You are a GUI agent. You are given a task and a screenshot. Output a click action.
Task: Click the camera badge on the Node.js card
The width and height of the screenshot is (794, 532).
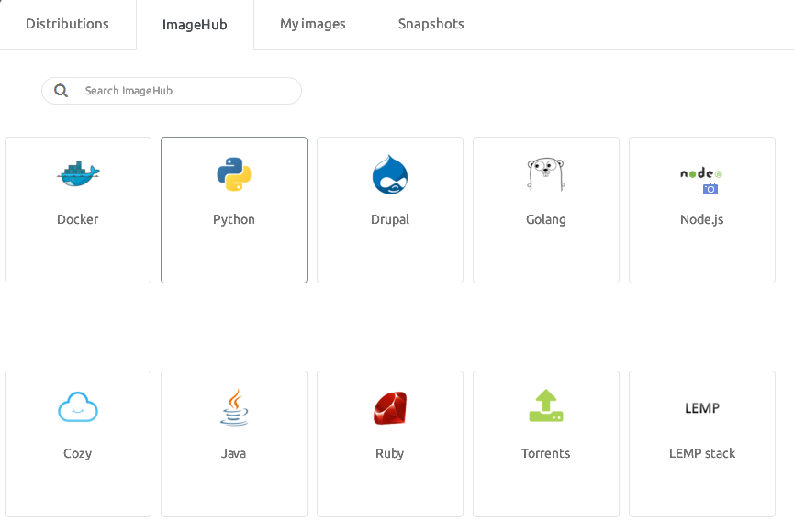(x=710, y=189)
